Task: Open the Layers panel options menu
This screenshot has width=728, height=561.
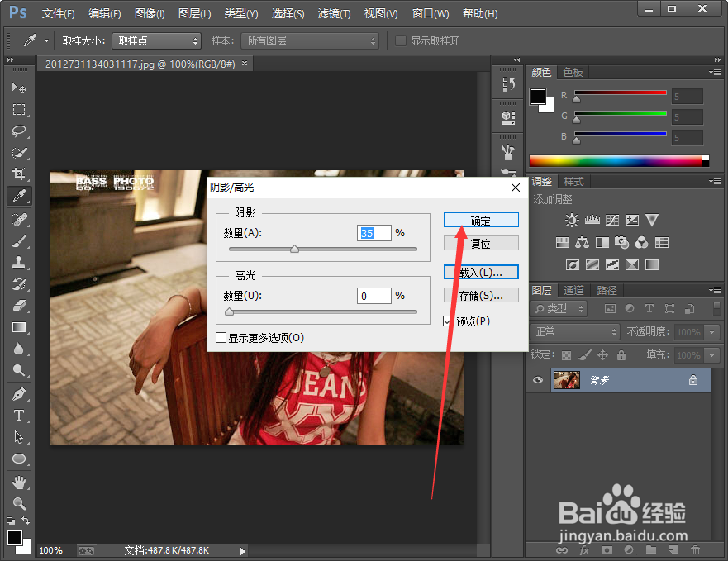Action: point(715,290)
